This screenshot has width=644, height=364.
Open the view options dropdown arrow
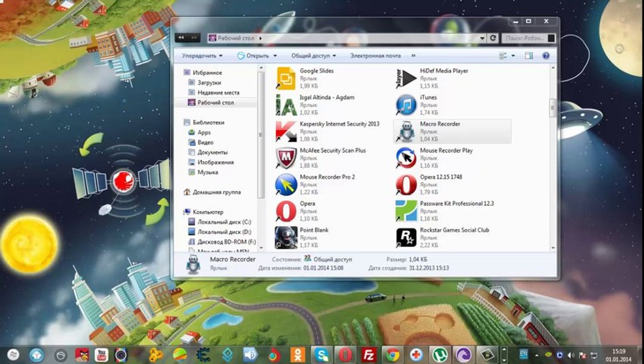[513, 56]
